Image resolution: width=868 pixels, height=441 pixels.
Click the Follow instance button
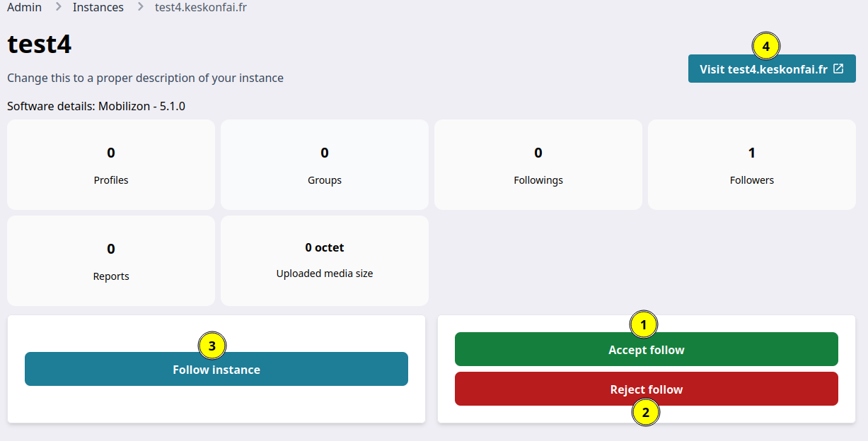[216, 369]
